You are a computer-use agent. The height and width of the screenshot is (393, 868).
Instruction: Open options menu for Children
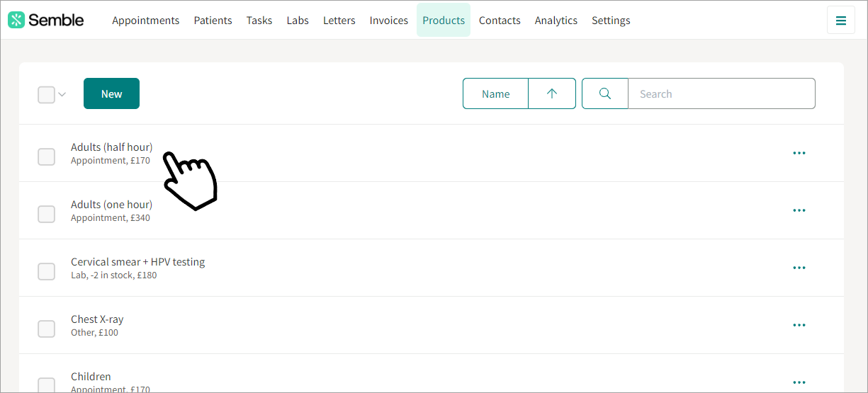pyautogui.click(x=799, y=382)
